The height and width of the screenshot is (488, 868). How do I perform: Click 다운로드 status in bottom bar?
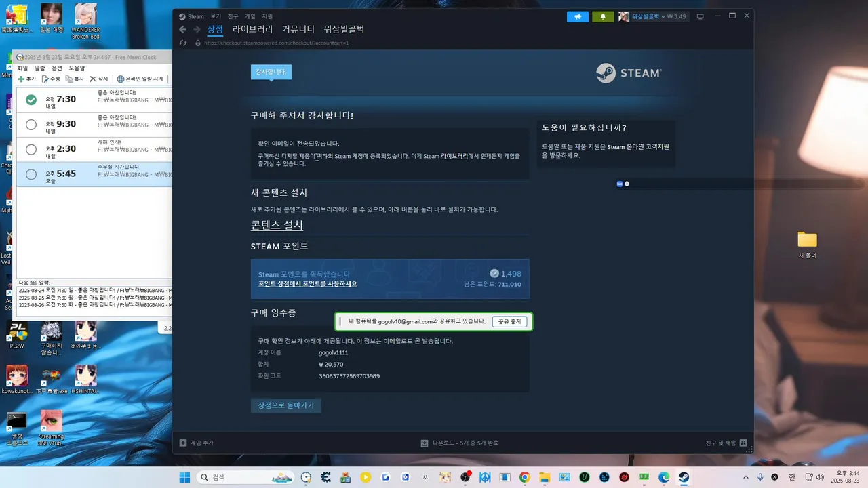[x=459, y=443]
